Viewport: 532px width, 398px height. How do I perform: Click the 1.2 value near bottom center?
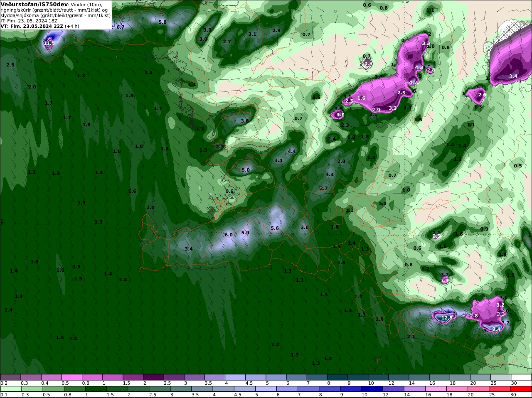coord(275,344)
